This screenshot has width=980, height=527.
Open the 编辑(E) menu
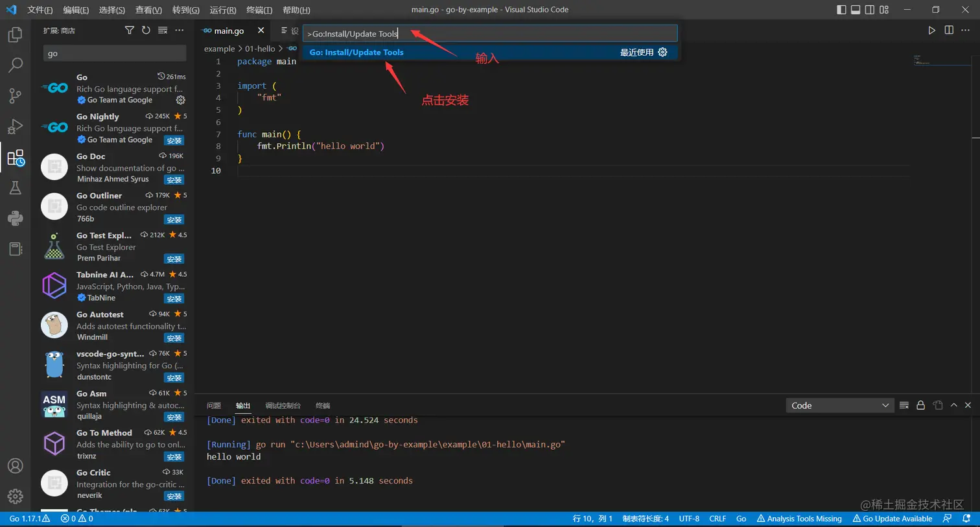click(x=76, y=10)
